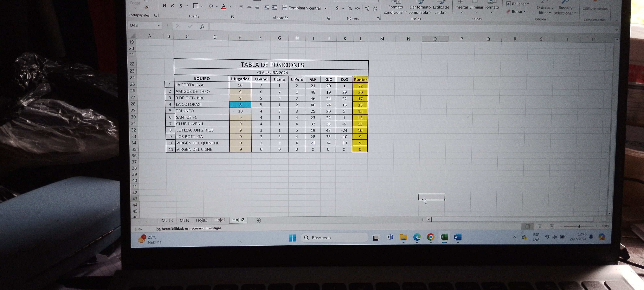Click the Format Painter brush icon
Screen dimensions: 644x290
click(146, 7)
